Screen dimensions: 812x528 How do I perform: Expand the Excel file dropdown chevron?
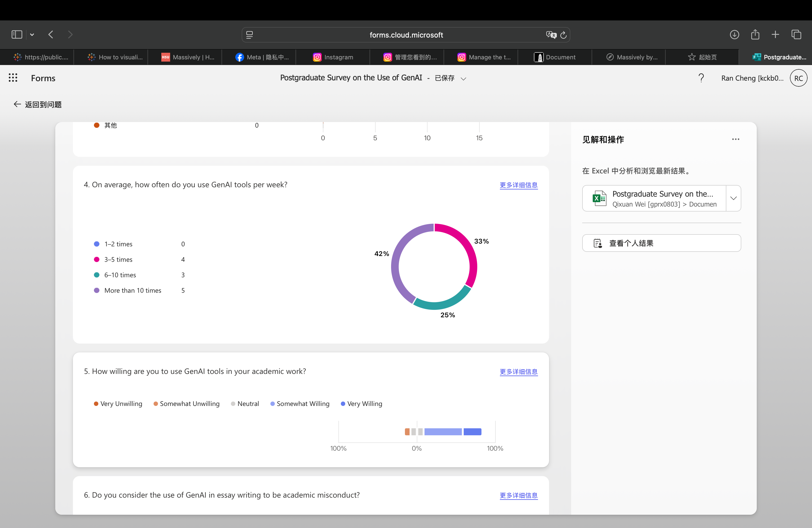pos(733,198)
